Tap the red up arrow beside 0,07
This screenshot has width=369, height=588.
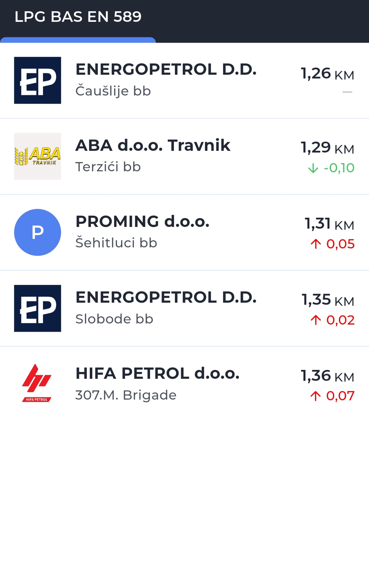pyautogui.click(x=315, y=396)
